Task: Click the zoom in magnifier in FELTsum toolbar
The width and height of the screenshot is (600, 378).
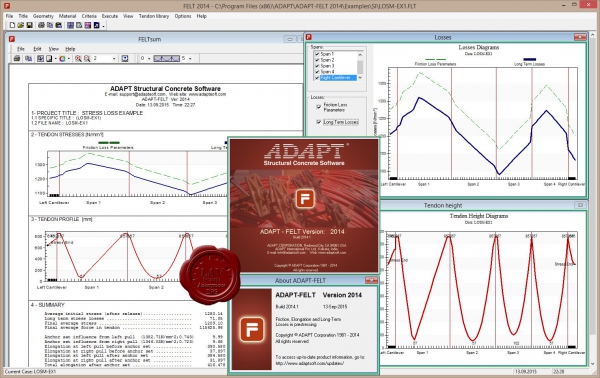Action: pos(78,59)
